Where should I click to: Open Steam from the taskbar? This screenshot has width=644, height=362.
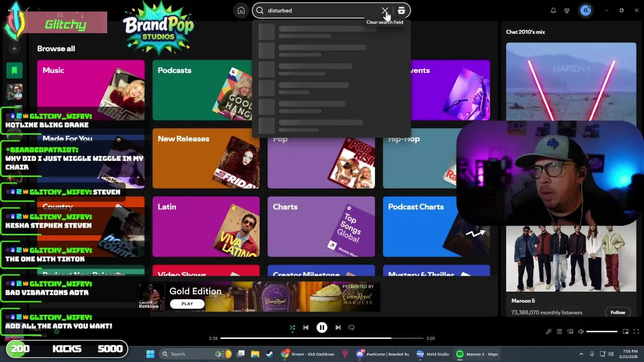(269, 354)
